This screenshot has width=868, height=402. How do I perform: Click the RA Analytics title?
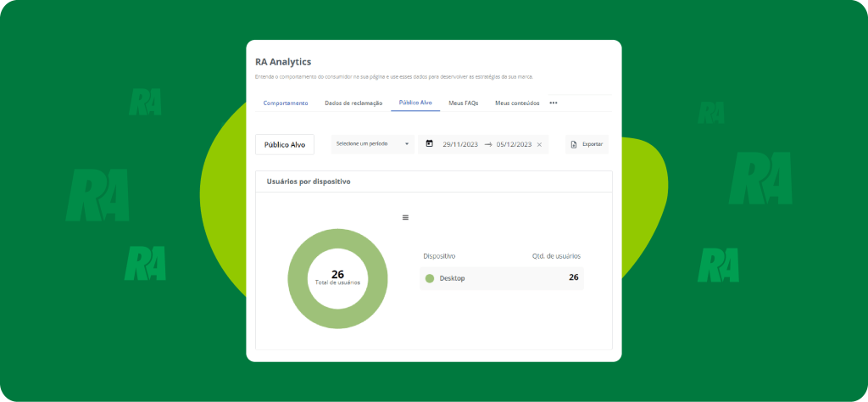283,62
